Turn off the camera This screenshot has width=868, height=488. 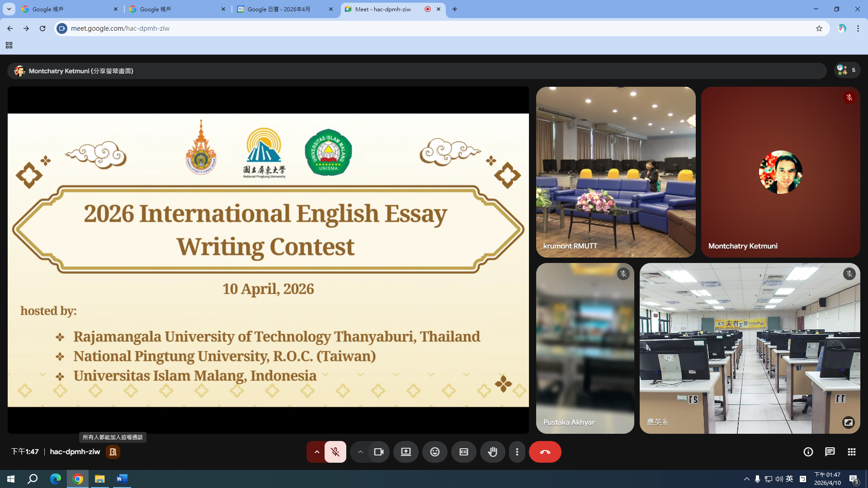pos(378,452)
